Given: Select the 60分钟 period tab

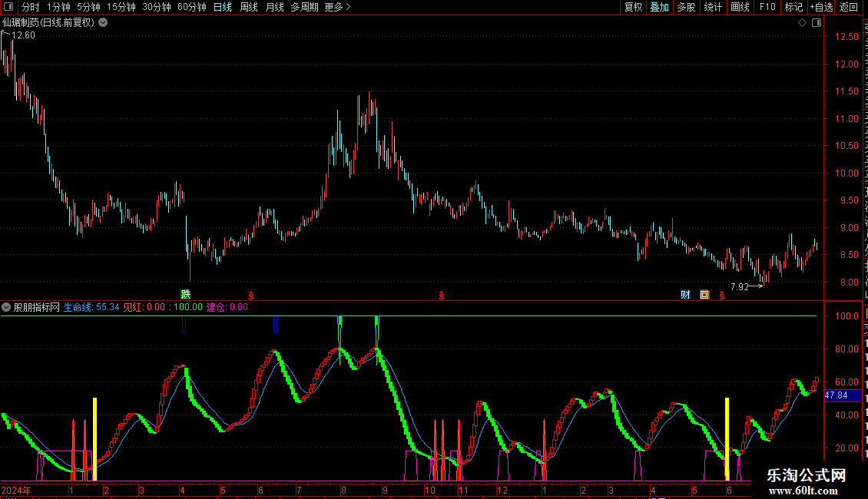Looking at the screenshot, I should [191, 7].
